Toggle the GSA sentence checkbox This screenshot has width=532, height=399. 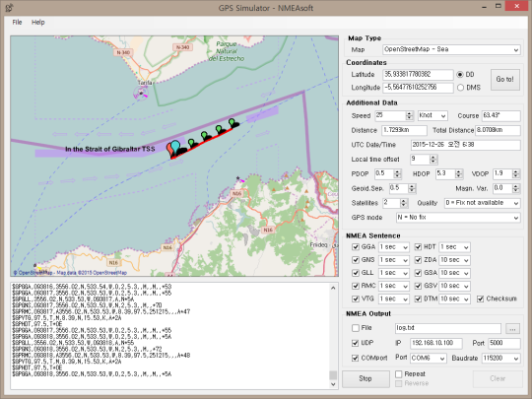tap(418, 273)
